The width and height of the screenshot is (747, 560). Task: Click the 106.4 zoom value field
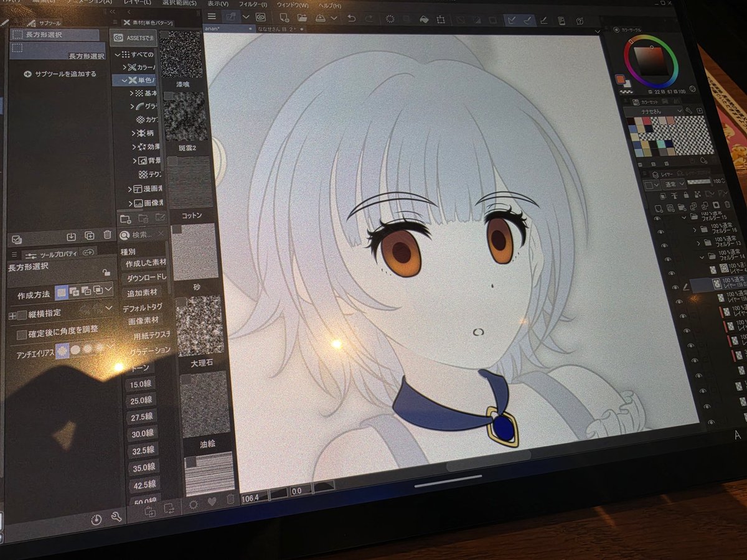(254, 498)
